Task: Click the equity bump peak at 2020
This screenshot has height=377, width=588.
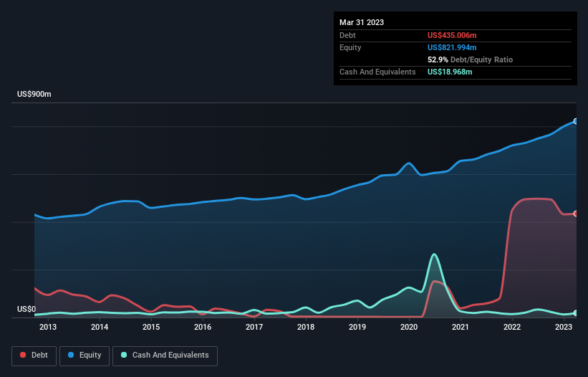Action: click(x=409, y=163)
